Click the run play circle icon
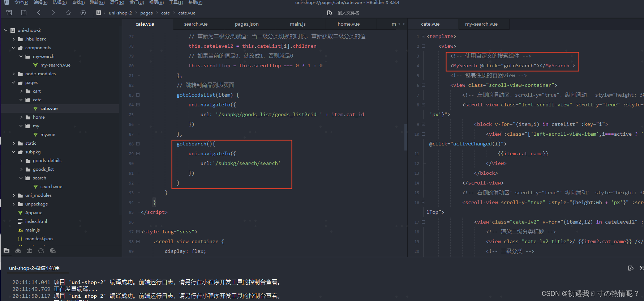Viewport: 644px width, 301px height. coord(83,13)
